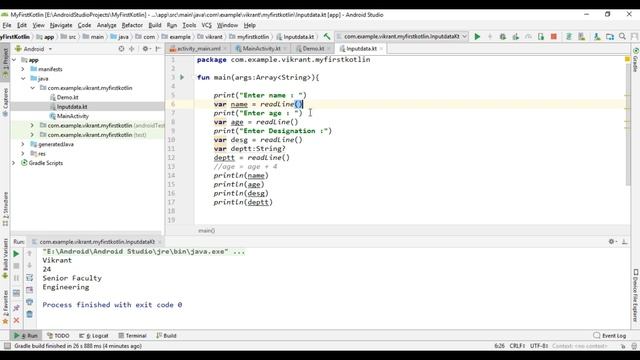This screenshot has width=640, height=360.
Task: Click the CRLF line separator in status bar
Action: pyautogui.click(x=517, y=346)
